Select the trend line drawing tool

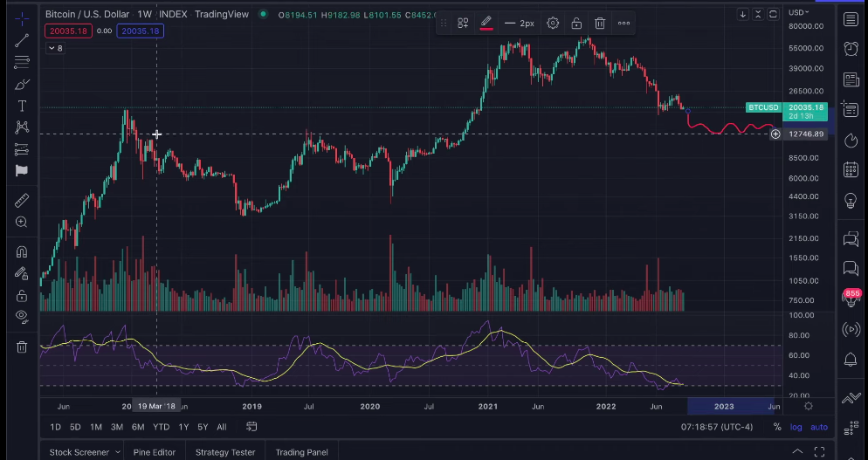(x=22, y=40)
